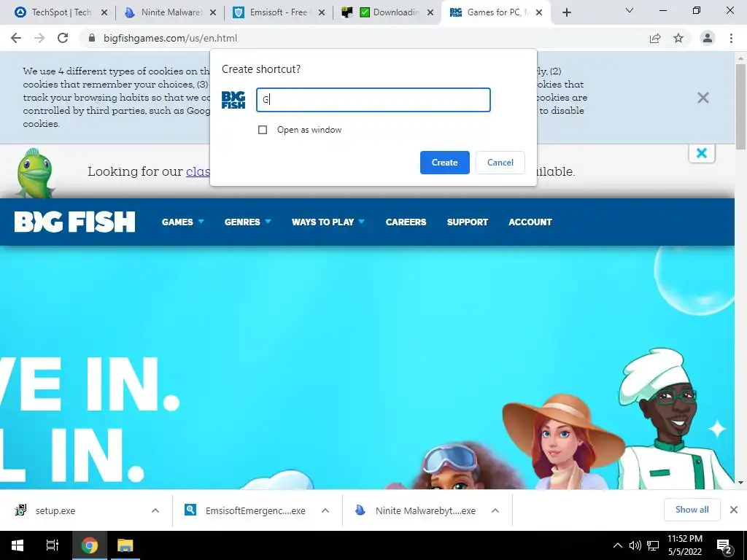
Task: Go to the ACCOUNT page
Action: pos(530,222)
